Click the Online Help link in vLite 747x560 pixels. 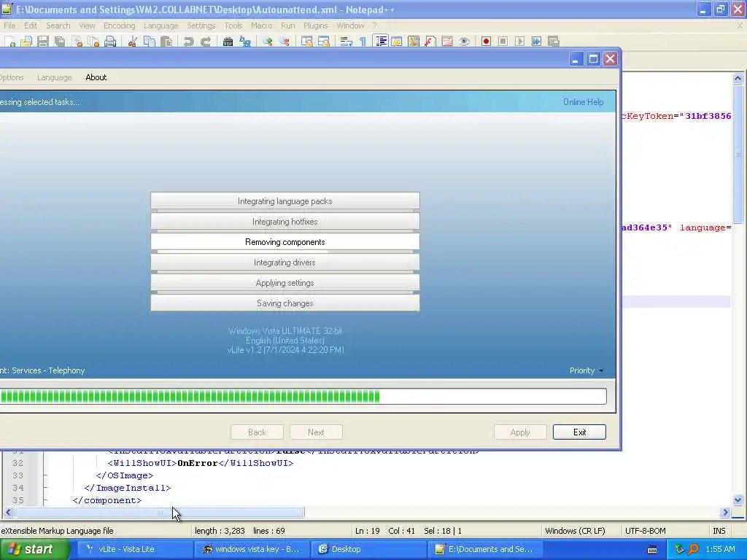[x=583, y=102]
